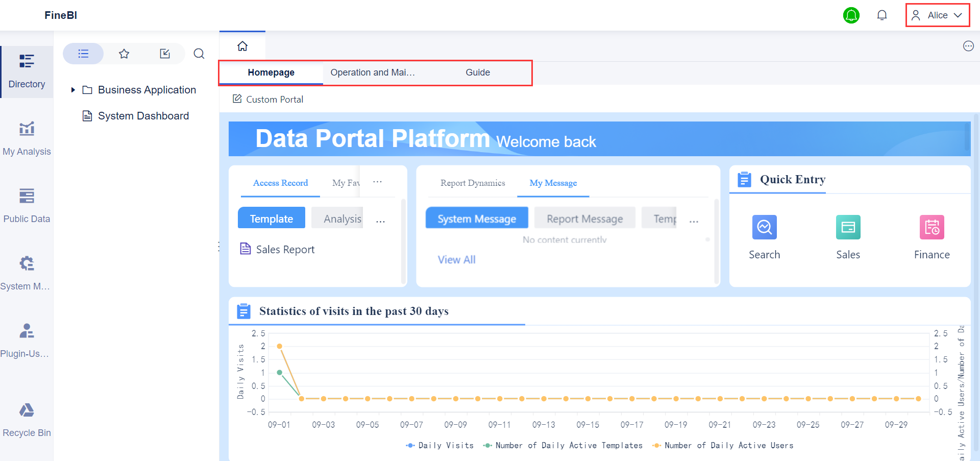Screen dimensions: 980x461
Task: Click the System Dashboard file icon
Action: coord(87,116)
